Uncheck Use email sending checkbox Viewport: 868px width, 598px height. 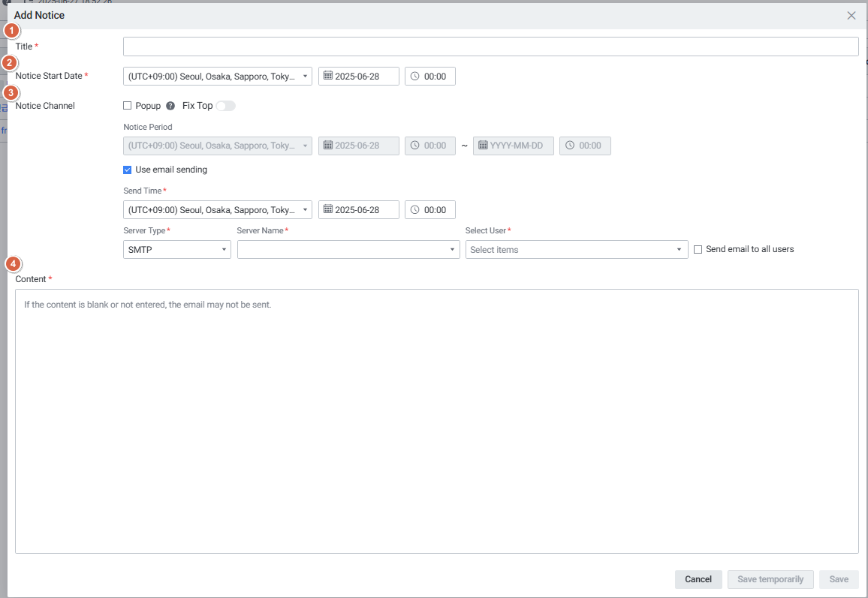(x=128, y=170)
